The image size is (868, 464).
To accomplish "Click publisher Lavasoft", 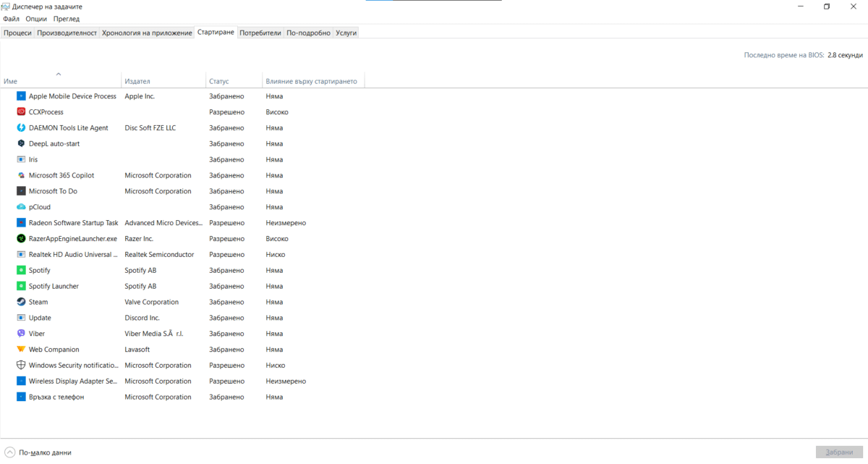I will point(138,350).
